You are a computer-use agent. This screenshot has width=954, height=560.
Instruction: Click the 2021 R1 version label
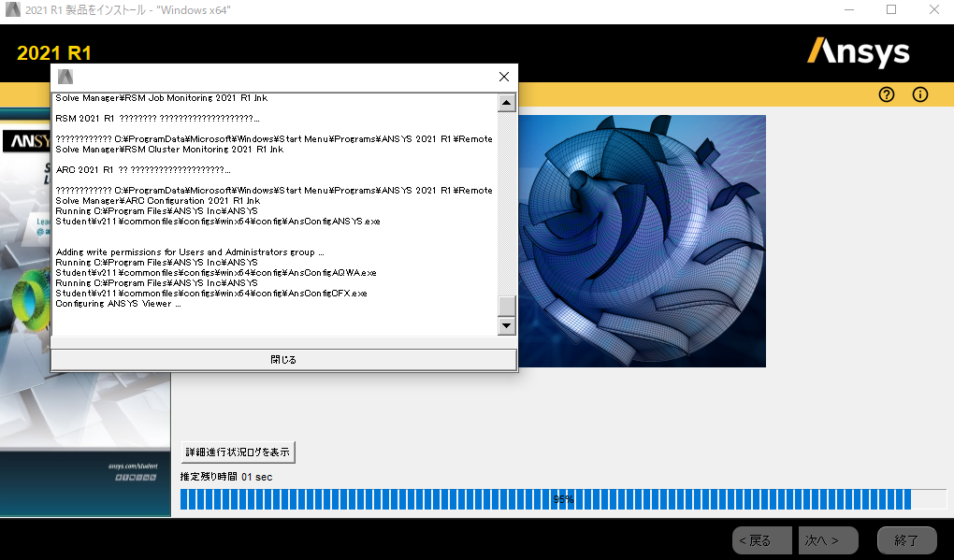coord(54,53)
